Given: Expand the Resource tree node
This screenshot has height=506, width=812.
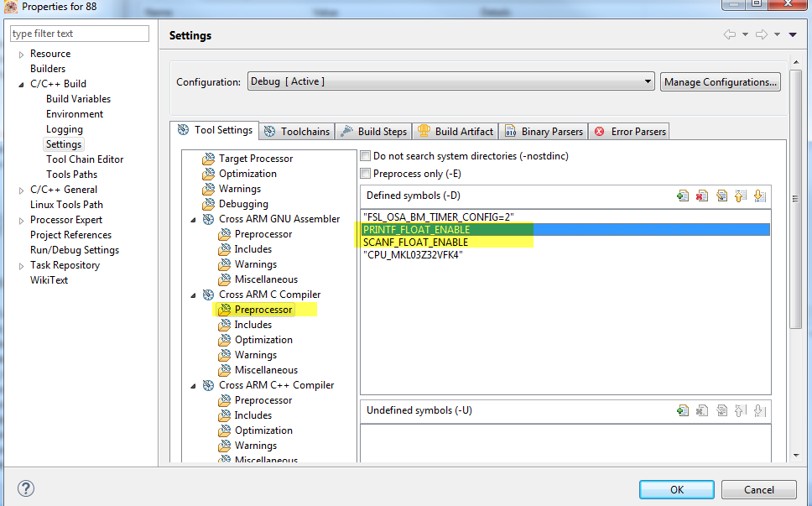Looking at the screenshot, I should (21, 55).
